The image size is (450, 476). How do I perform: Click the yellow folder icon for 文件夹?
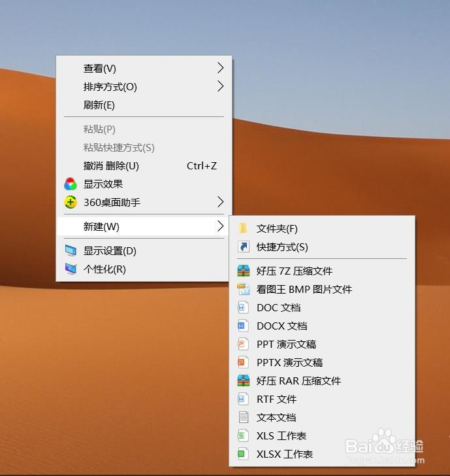click(243, 228)
